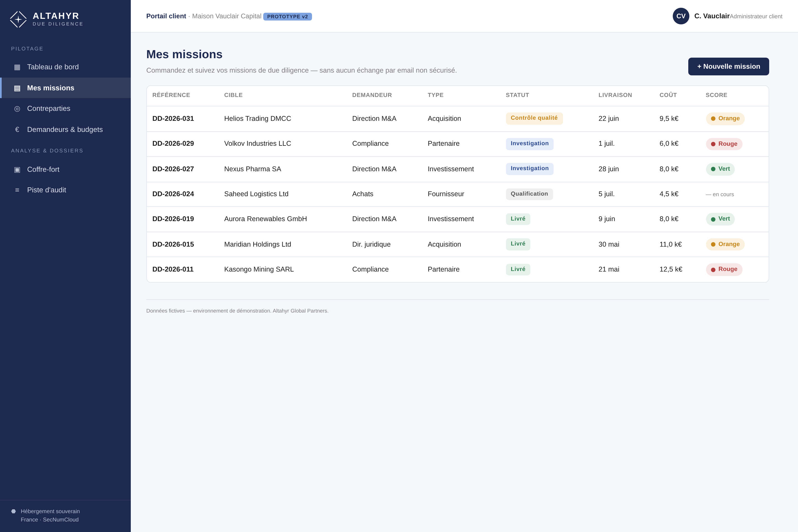Click the Tableau de bord grid icon
This screenshot has height=532, width=798.
(x=17, y=67)
